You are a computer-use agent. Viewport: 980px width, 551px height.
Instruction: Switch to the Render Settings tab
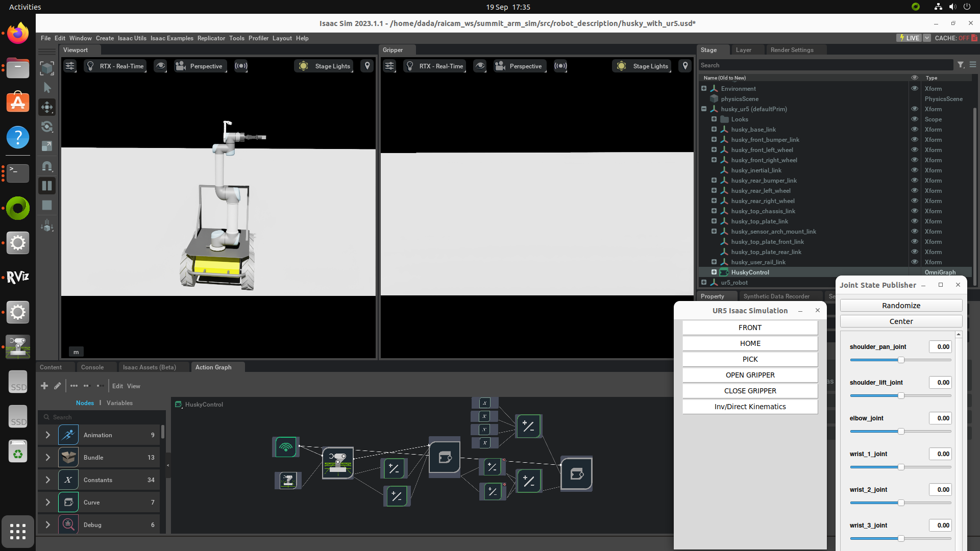coord(792,50)
